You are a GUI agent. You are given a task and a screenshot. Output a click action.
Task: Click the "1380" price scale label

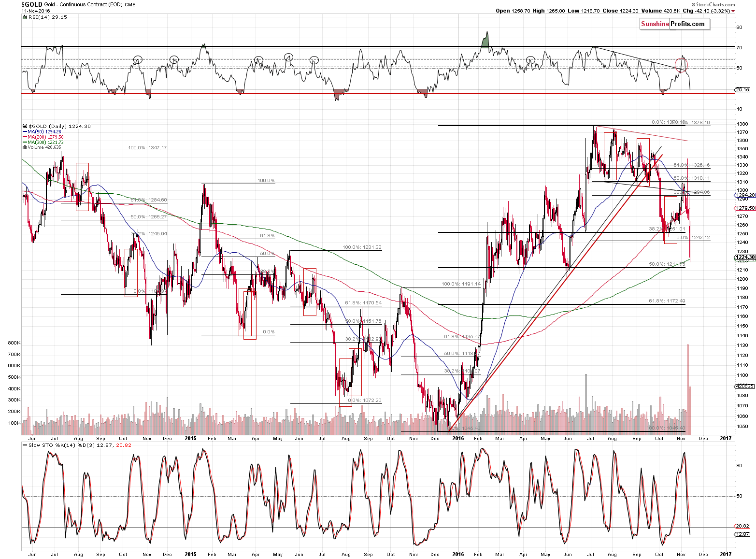[x=742, y=124]
